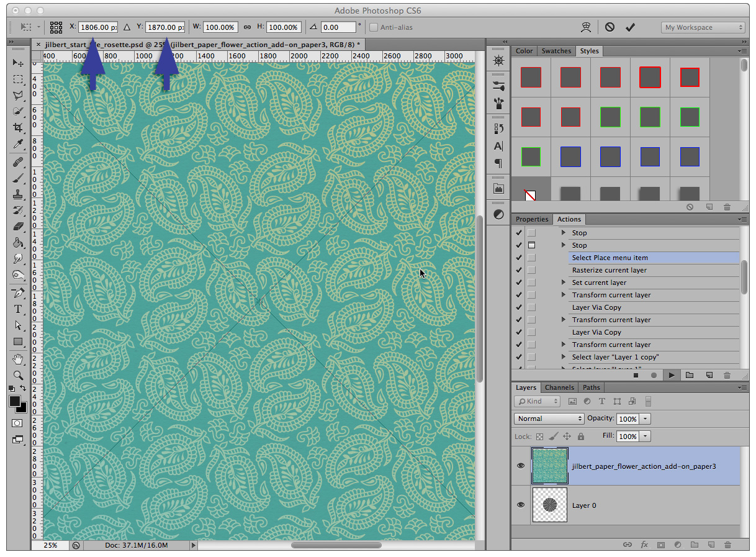The image size is (756, 557).
Task: Commit the transform with the checkmark
Action: tap(630, 27)
